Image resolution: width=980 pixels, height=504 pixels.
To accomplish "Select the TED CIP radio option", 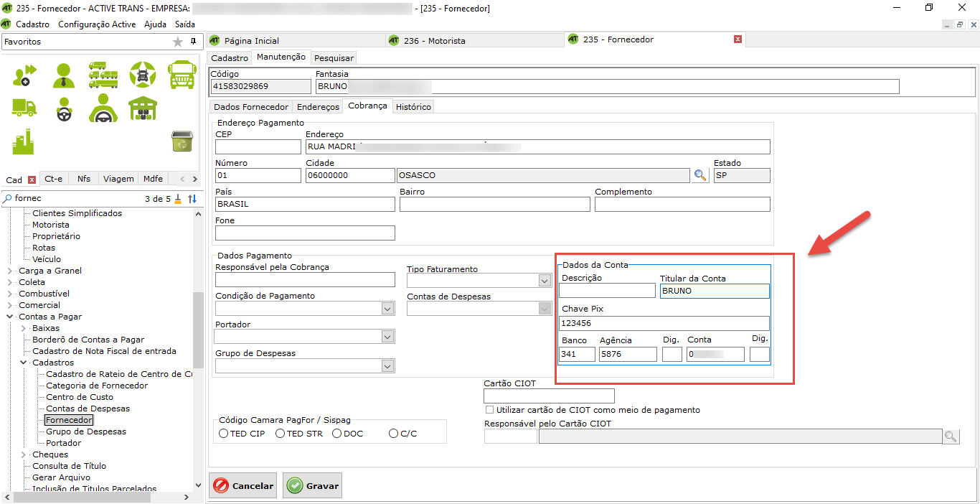I will pos(224,434).
